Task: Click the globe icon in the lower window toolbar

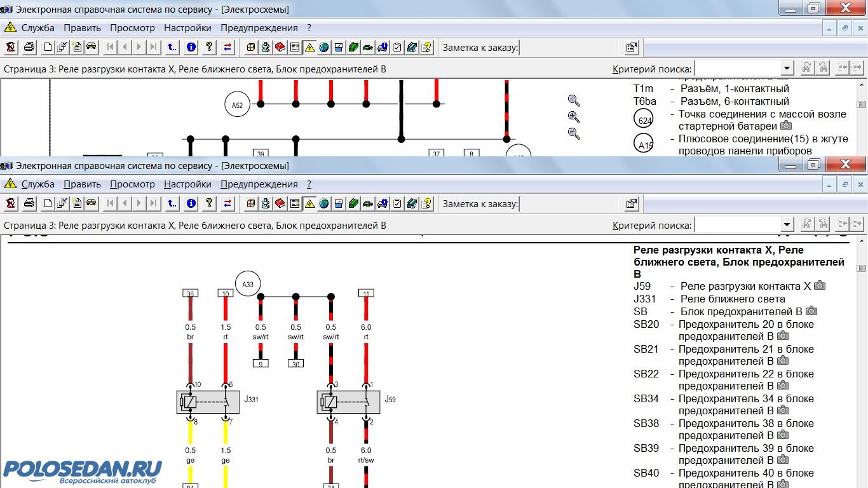Action: [x=324, y=204]
